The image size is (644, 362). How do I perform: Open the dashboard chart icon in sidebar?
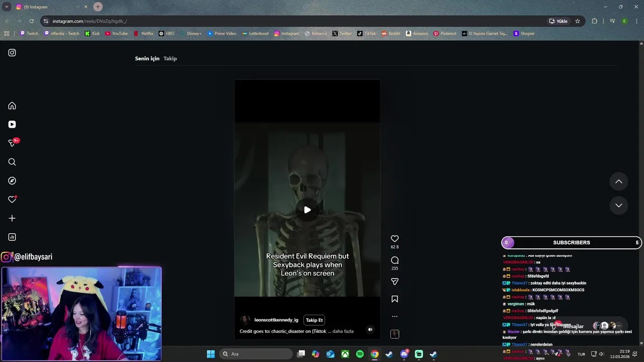tap(12, 237)
